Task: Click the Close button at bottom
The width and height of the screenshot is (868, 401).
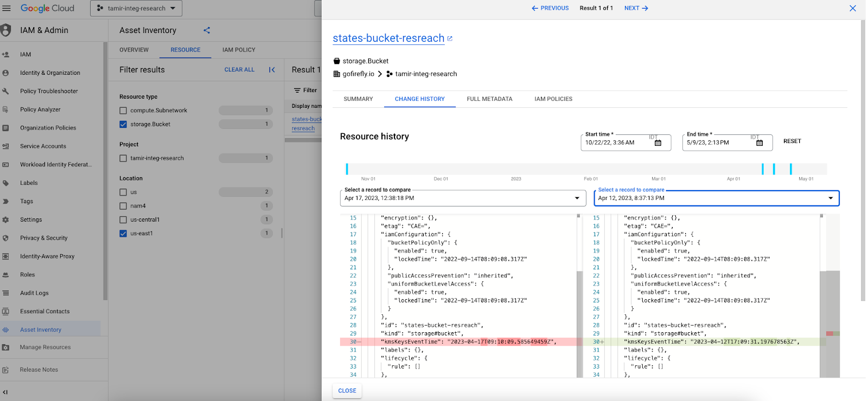Action: pyautogui.click(x=347, y=391)
